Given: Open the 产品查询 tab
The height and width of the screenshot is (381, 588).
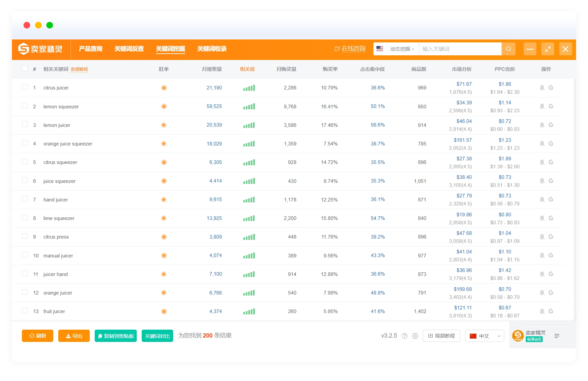Looking at the screenshot, I should [91, 49].
